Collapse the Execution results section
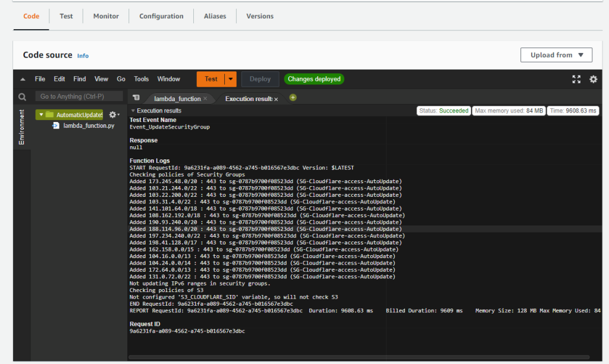Image resolution: width=609 pixels, height=364 pixels. coord(133,111)
